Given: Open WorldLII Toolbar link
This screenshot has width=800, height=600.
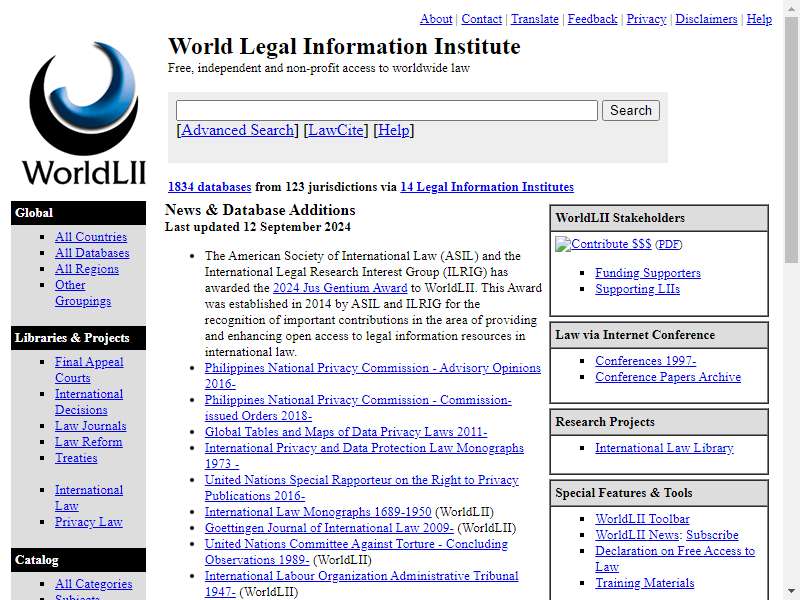Looking at the screenshot, I should (x=642, y=519).
